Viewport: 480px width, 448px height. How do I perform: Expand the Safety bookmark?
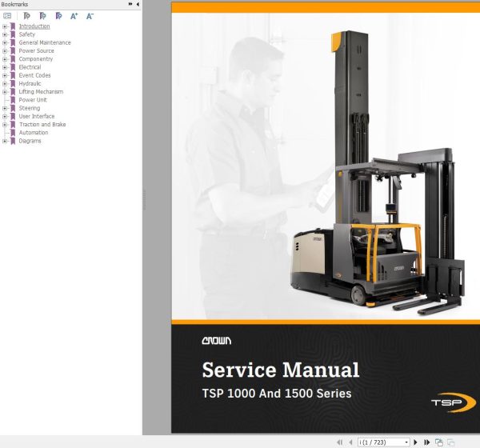tap(5, 34)
